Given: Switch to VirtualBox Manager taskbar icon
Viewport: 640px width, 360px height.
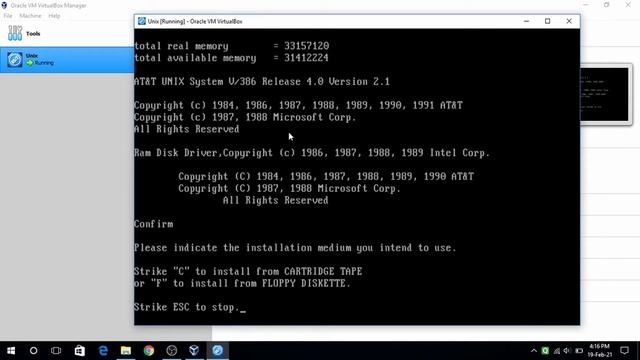Looking at the screenshot, I should [194, 351].
